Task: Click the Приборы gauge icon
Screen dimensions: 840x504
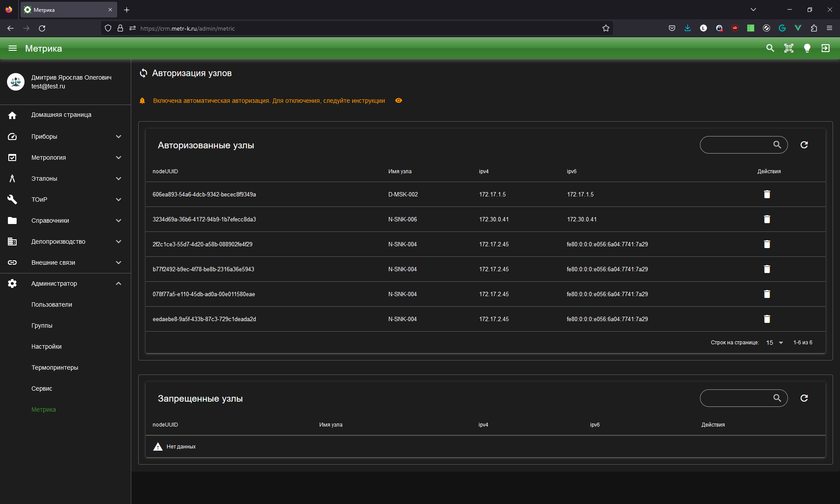Action: 12,136
